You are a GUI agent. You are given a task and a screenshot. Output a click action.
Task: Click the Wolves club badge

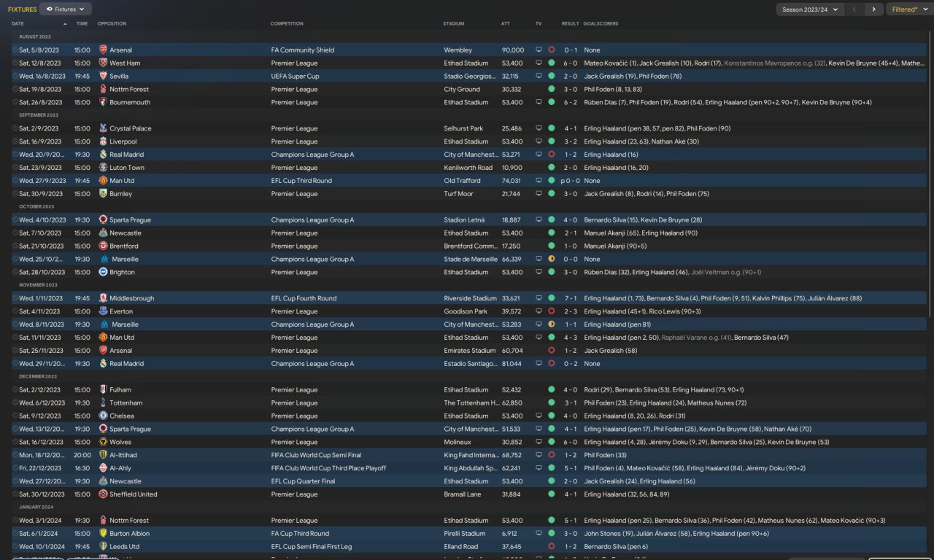click(103, 442)
